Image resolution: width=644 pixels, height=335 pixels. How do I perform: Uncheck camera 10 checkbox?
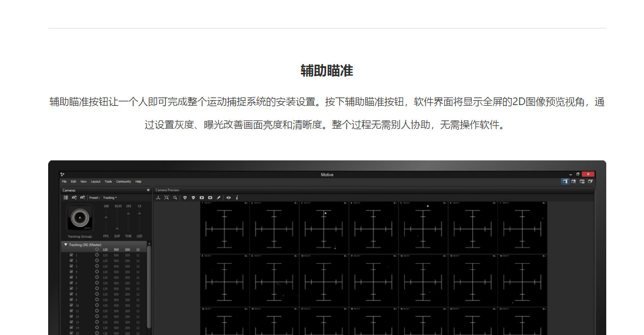click(x=71, y=305)
